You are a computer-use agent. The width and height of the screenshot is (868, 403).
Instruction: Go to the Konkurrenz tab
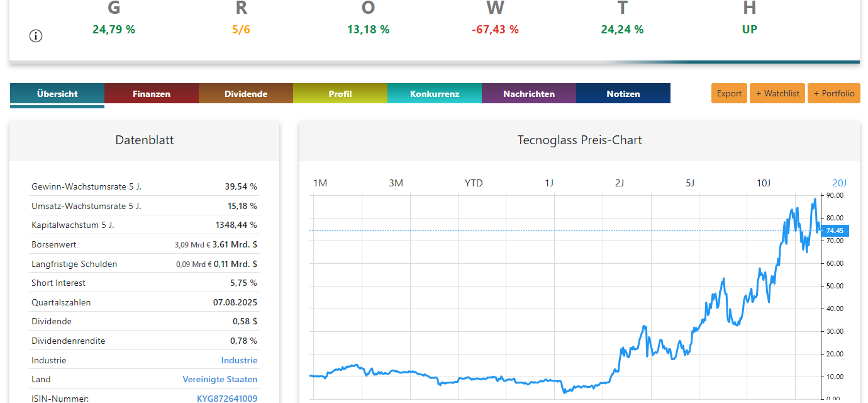click(435, 94)
